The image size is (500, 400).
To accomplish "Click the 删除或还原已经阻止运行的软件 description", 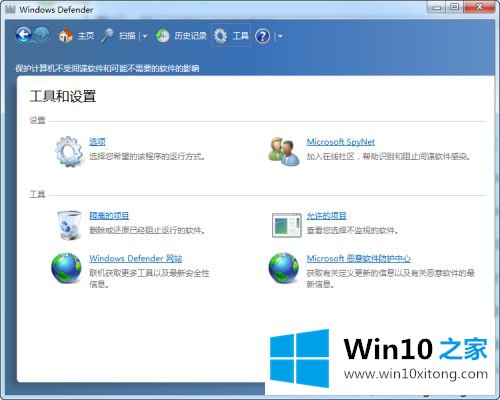I will point(147,230).
